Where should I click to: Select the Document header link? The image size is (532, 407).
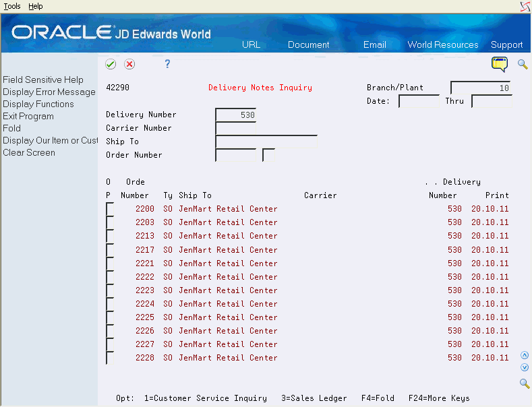(308, 44)
